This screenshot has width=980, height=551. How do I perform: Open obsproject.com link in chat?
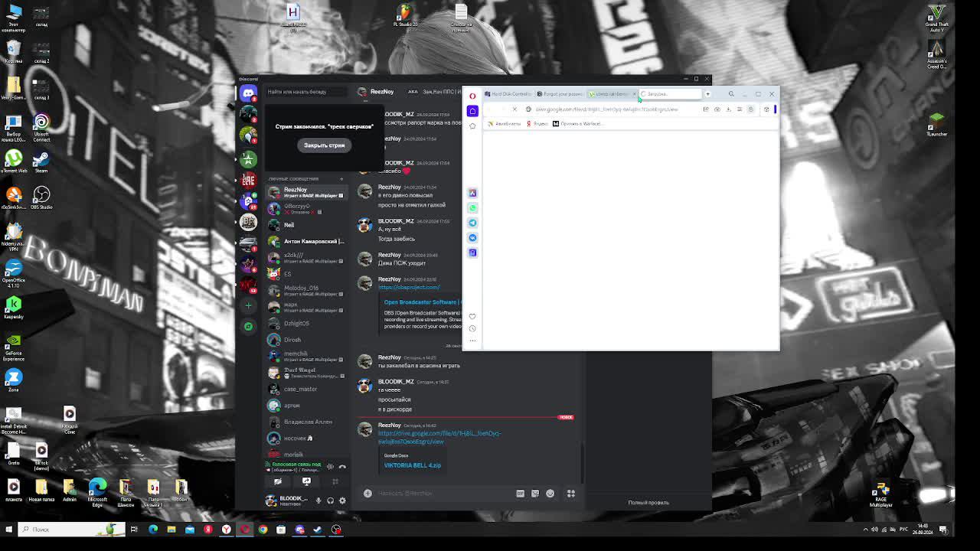[x=409, y=288]
